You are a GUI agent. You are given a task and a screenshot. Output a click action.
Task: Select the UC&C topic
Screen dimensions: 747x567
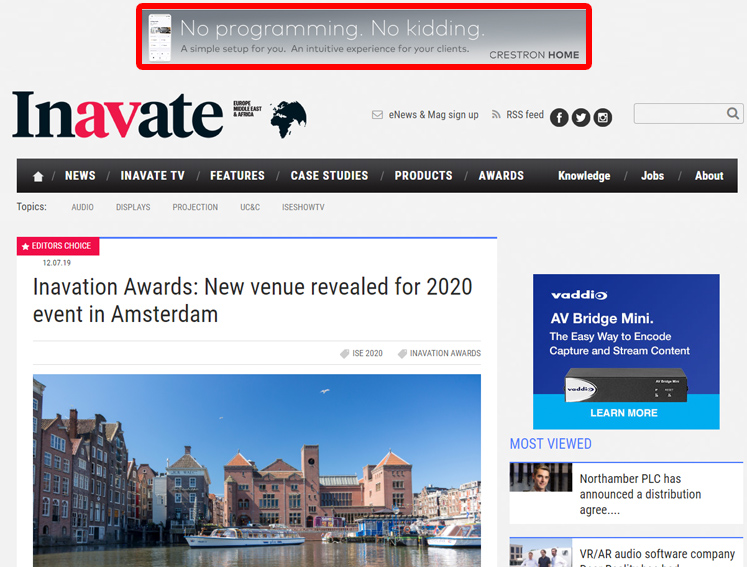(250, 207)
